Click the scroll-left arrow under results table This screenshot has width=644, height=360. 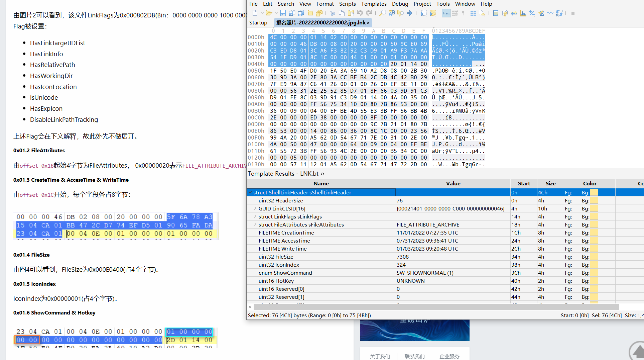click(x=250, y=307)
